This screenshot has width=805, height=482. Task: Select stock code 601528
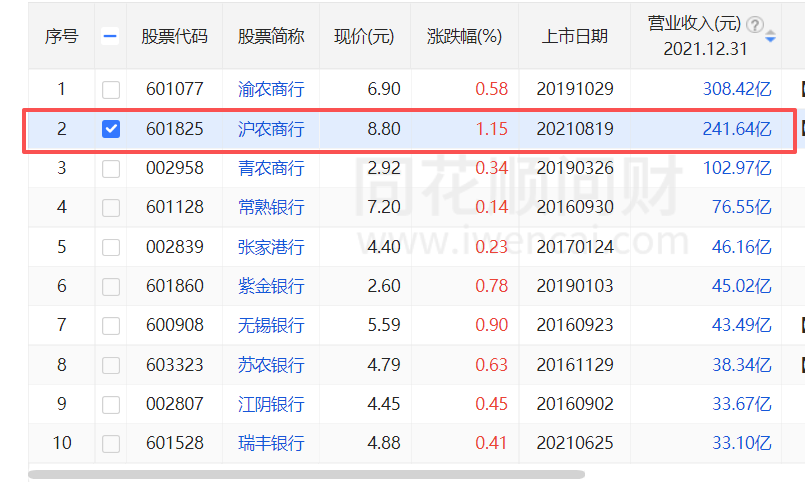(x=175, y=443)
